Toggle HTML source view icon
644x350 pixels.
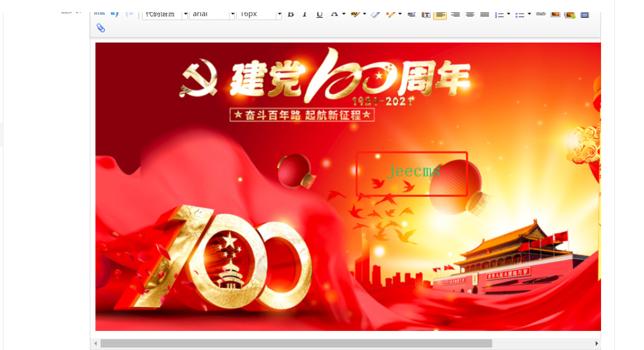(x=99, y=14)
